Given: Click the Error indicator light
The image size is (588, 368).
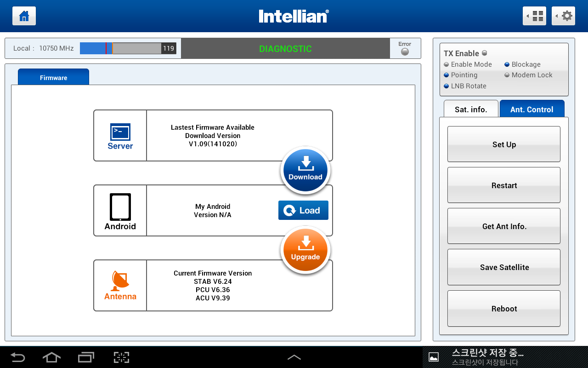Looking at the screenshot, I should (405, 52).
